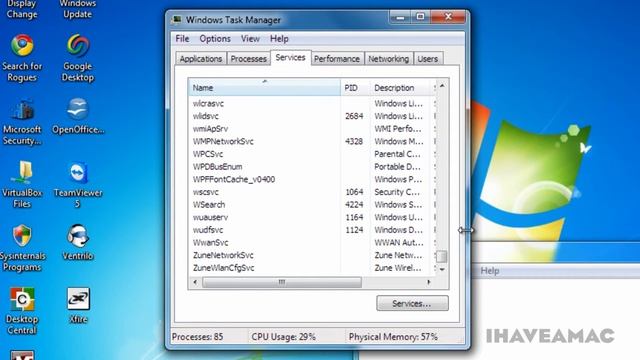640x360 pixels.
Task: Select the Services tab
Action: [290, 58]
